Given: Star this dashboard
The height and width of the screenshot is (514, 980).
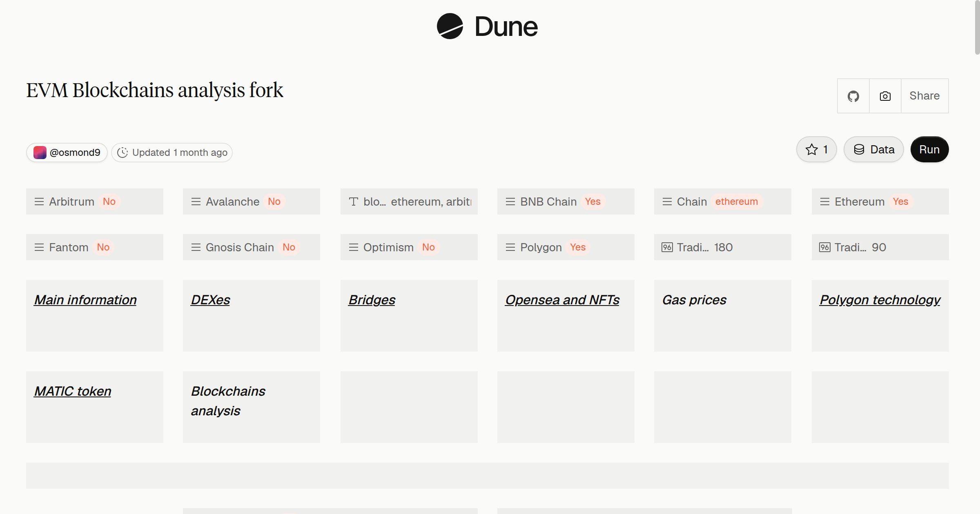Looking at the screenshot, I should coord(817,149).
